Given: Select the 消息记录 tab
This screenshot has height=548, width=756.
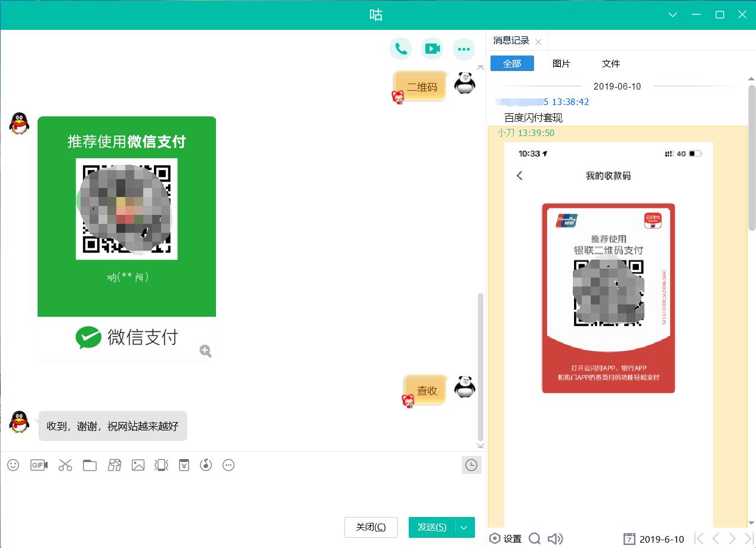Looking at the screenshot, I should [511, 41].
